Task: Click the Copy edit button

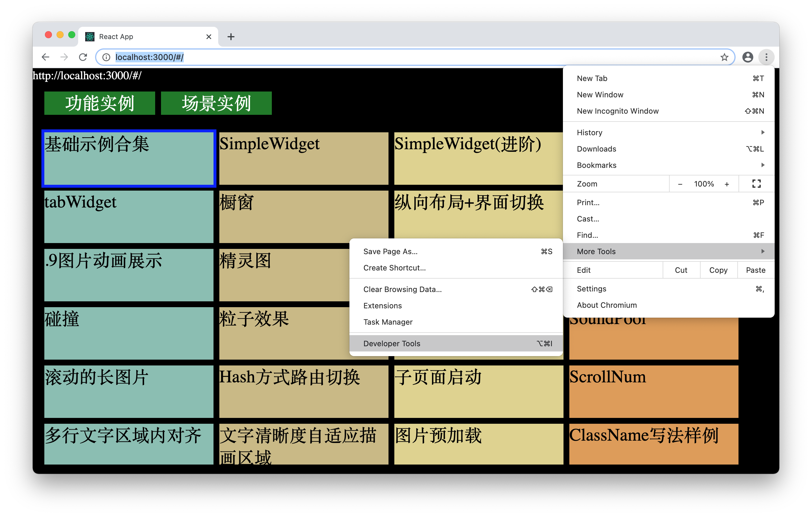Action: point(718,270)
